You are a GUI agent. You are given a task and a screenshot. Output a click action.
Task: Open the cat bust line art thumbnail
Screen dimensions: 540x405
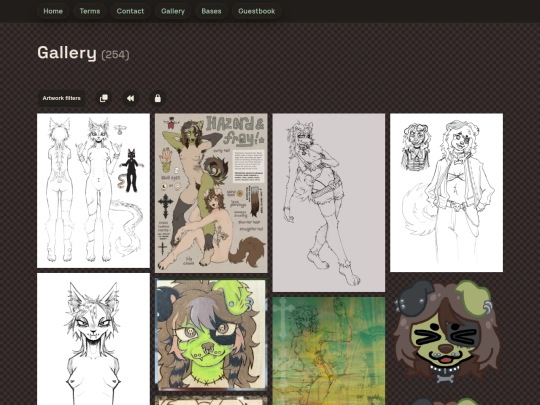(93, 339)
